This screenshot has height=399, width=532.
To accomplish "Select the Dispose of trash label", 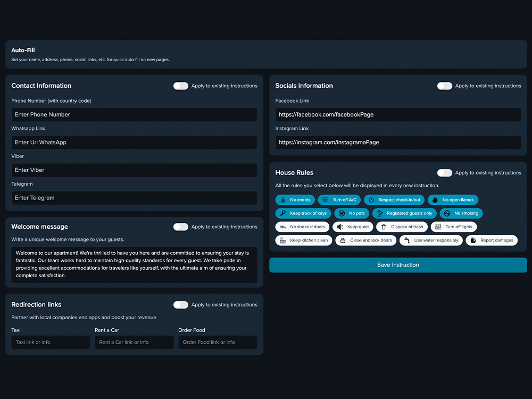I will (407, 227).
